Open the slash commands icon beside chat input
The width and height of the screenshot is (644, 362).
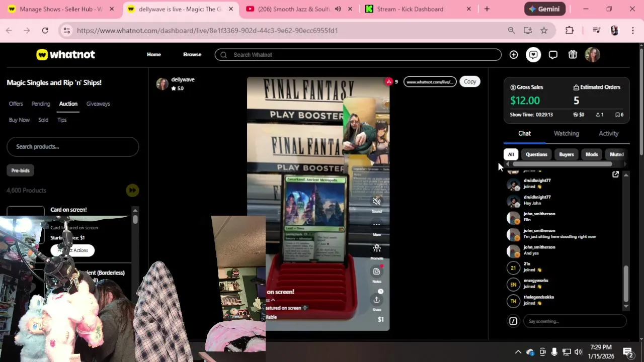(x=513, y=321)
